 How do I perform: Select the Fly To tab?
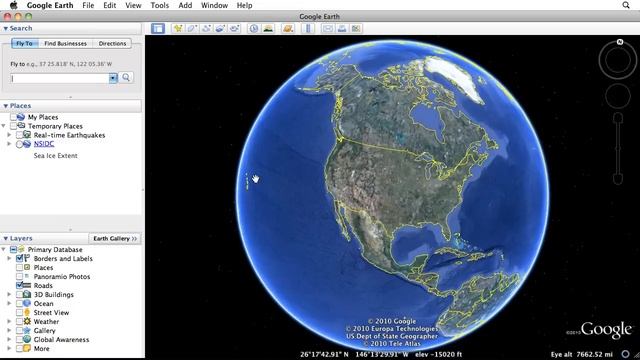(24, 43)
